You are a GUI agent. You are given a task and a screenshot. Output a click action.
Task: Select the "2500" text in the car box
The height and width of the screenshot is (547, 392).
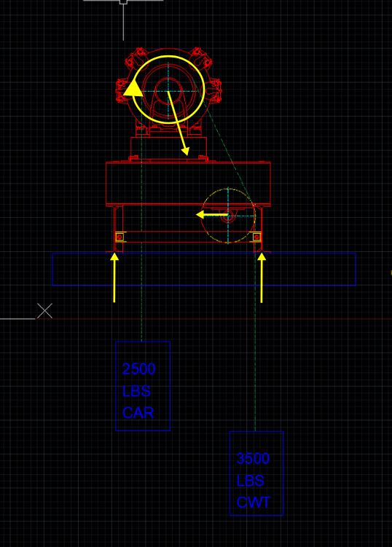coord(139,369)
